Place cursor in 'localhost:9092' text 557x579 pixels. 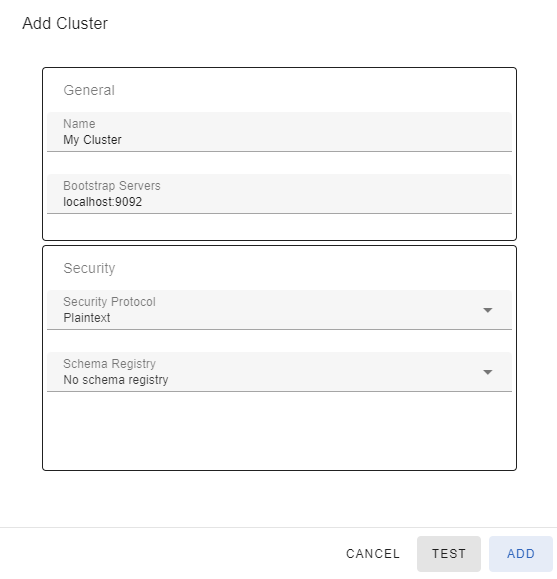point(103,202)
